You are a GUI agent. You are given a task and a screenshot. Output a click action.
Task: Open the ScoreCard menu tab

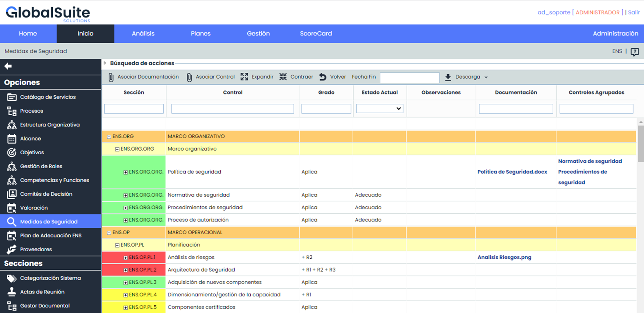pyautogui.click(x=316, y=34)
